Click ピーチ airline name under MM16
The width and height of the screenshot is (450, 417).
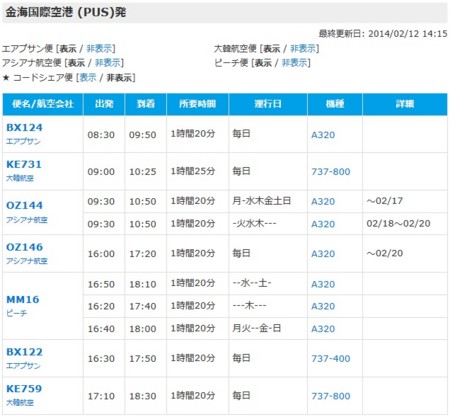coord(16,313)
